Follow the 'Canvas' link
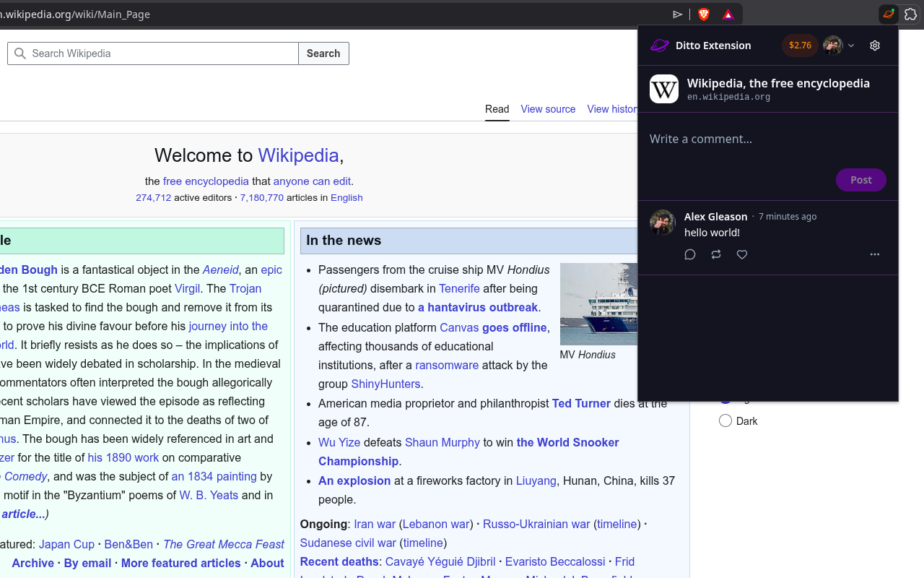The image size is (924, 578). [x=459, y=327]
